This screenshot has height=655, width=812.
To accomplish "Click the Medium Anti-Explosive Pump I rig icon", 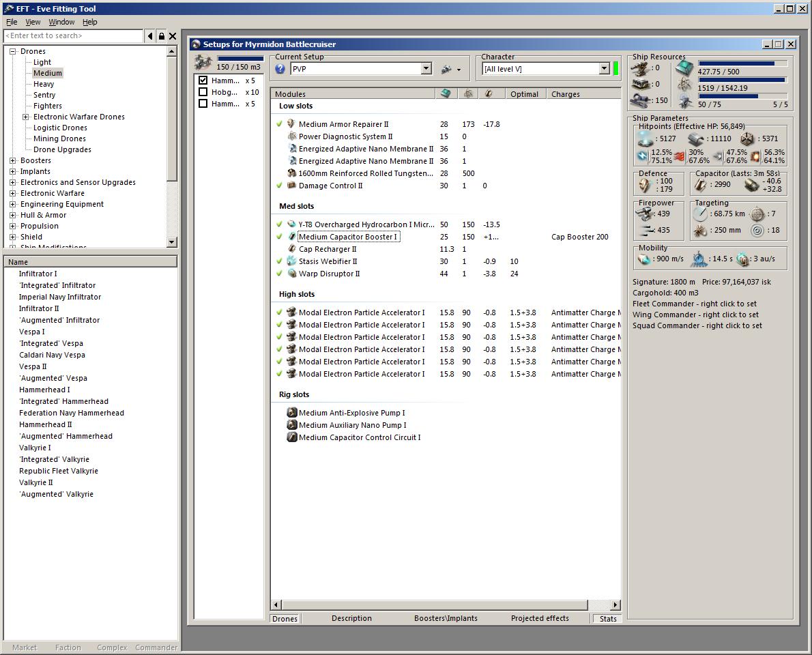I will pos(291,413).
